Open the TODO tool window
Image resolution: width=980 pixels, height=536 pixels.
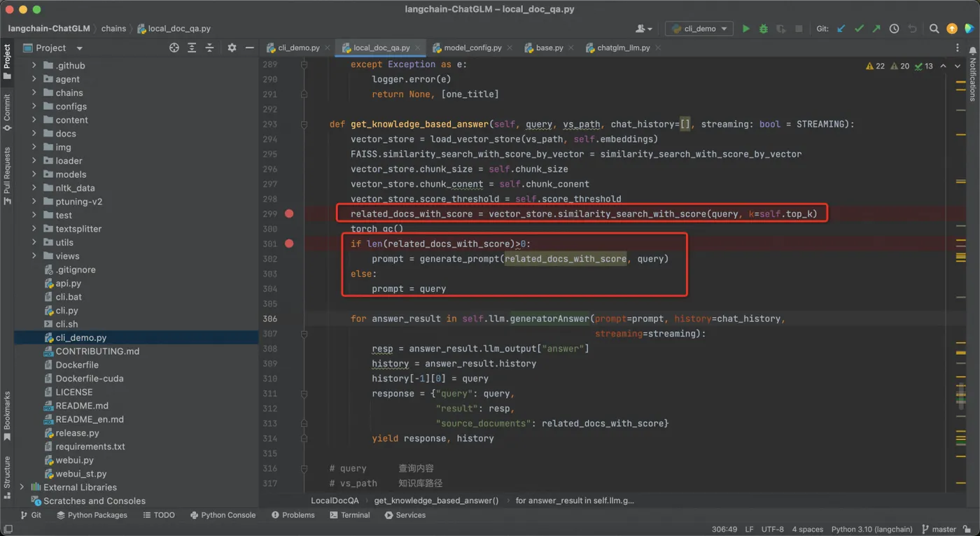point(159,515)
